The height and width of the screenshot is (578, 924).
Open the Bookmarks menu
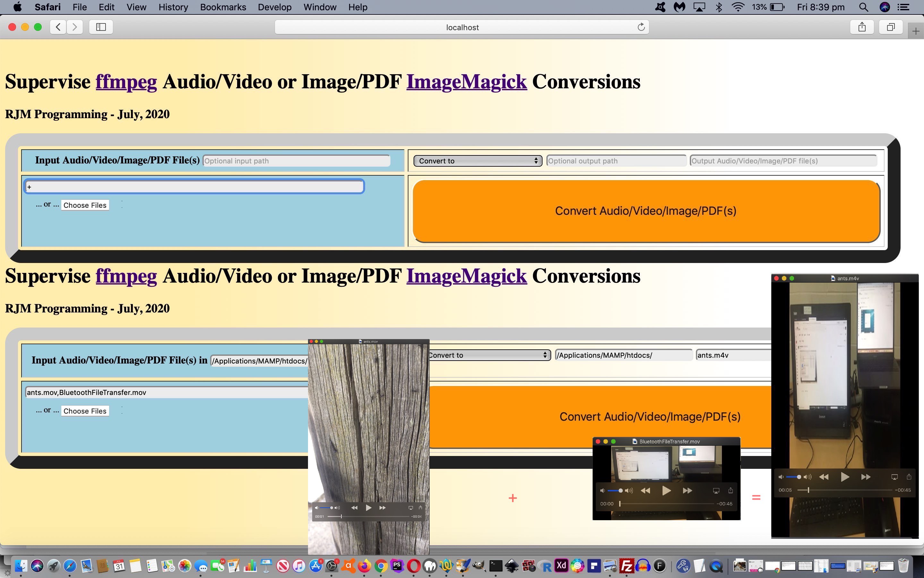223,7
